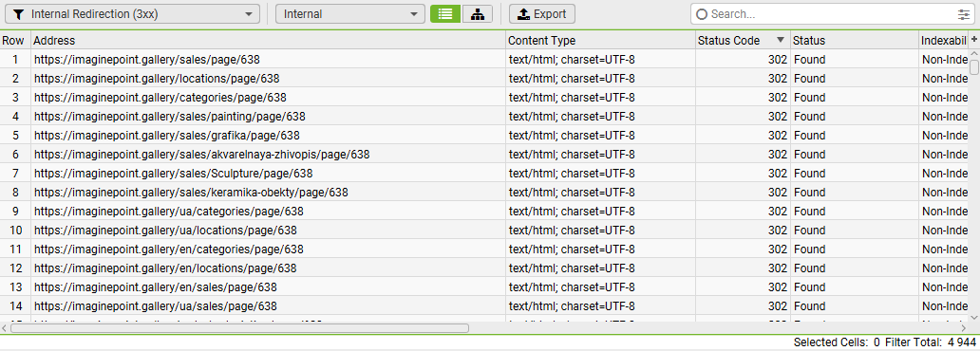Viewport: 980px width, 351px height.
Task: Click row number 14 cell
Action: coord(15,306)
